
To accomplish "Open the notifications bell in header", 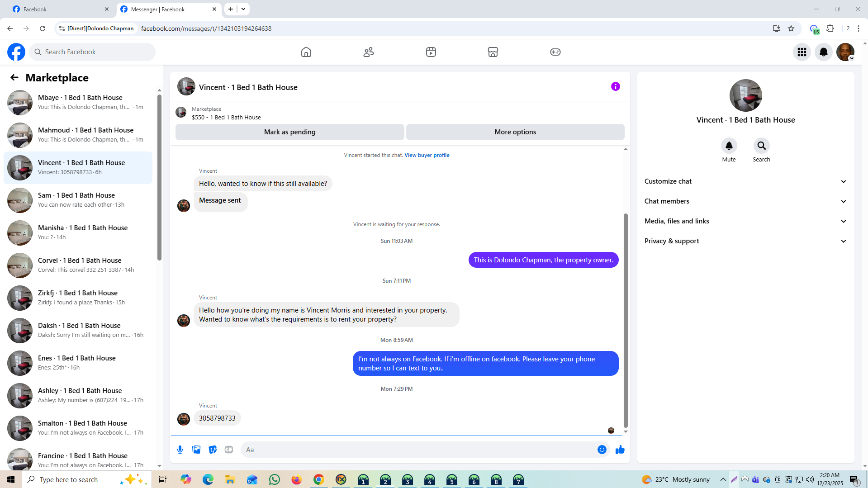I will (824, 52).
